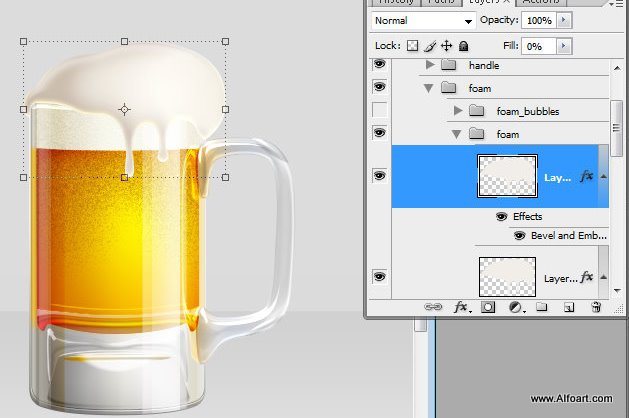The width and height of the screenshot is (629, 418).
Task: Open the Opacity slider arrow
Action: point(565,20)
